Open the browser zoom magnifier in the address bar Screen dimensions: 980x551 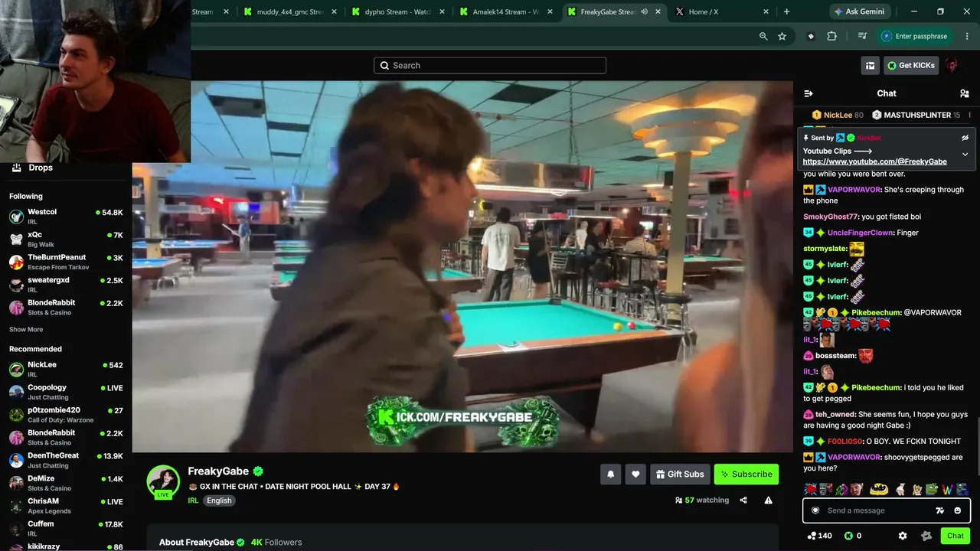point(763,36)
